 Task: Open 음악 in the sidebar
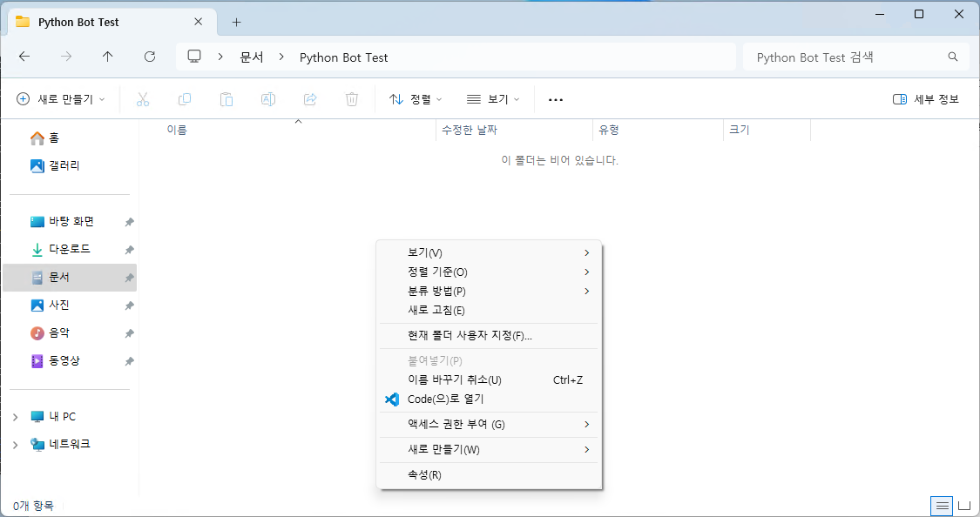tap(70, 332)
